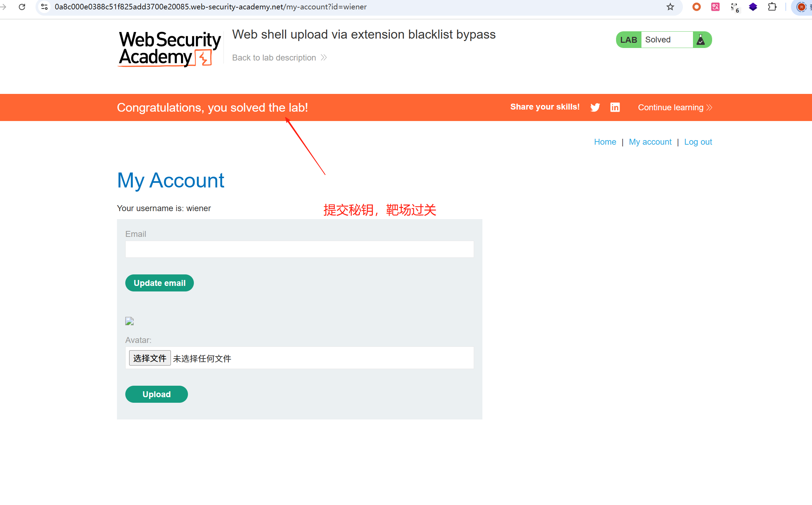
Task: Follow the Continue learning link
Action: [x=675, y=107]
